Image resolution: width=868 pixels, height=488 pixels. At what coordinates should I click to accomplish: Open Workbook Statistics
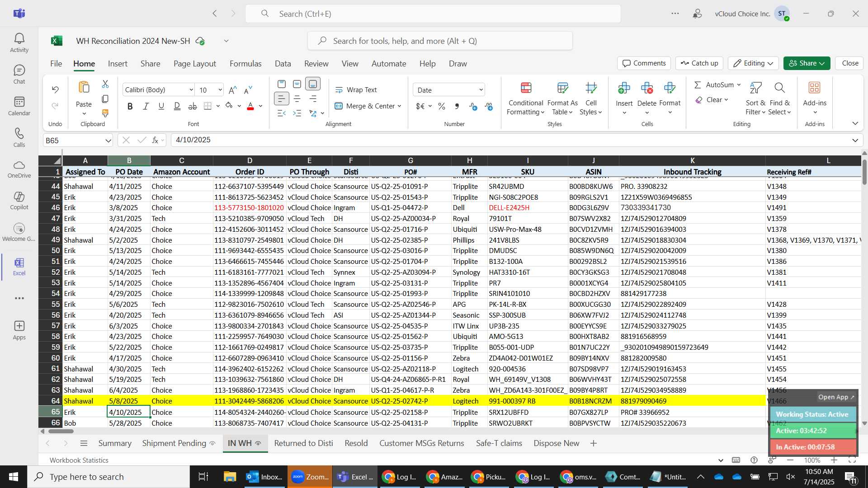pos(79,460)
